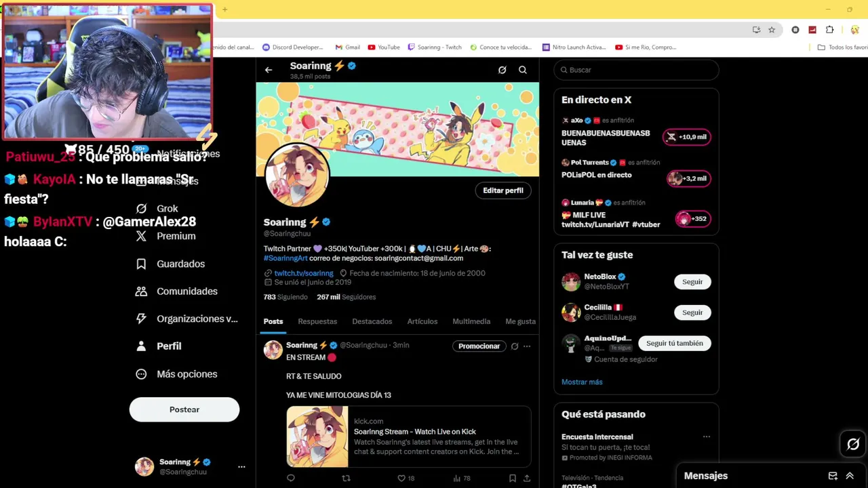Open the post's three-dot more menu
This screenshot has width=868, height=488.
[x=527, y=346]
